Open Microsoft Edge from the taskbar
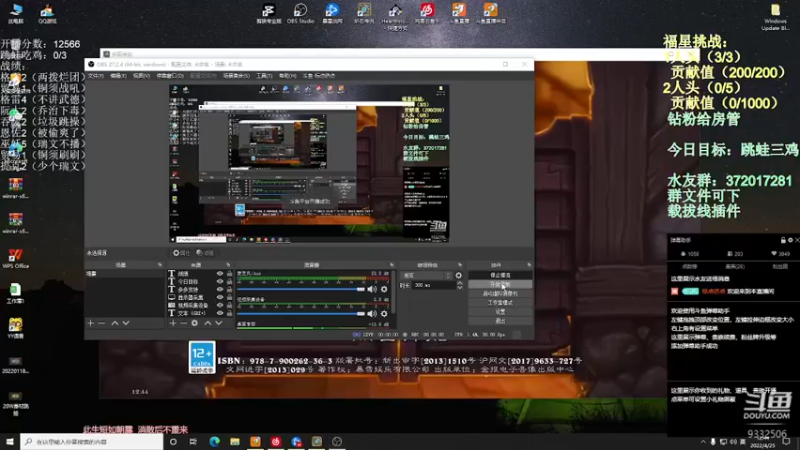Viewport: 800px width, 450px height. [214, 441]
